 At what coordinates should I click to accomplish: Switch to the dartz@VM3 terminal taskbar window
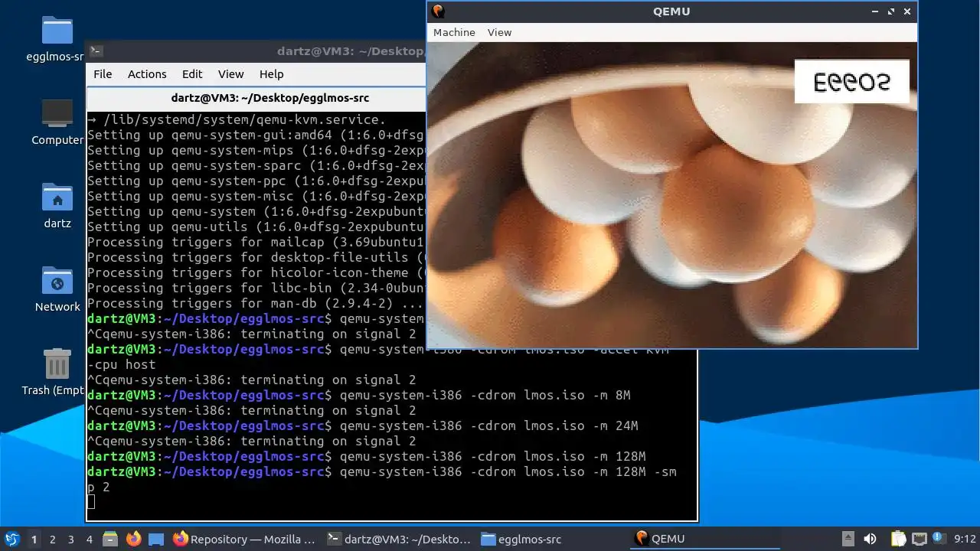[x=398, y=539]
